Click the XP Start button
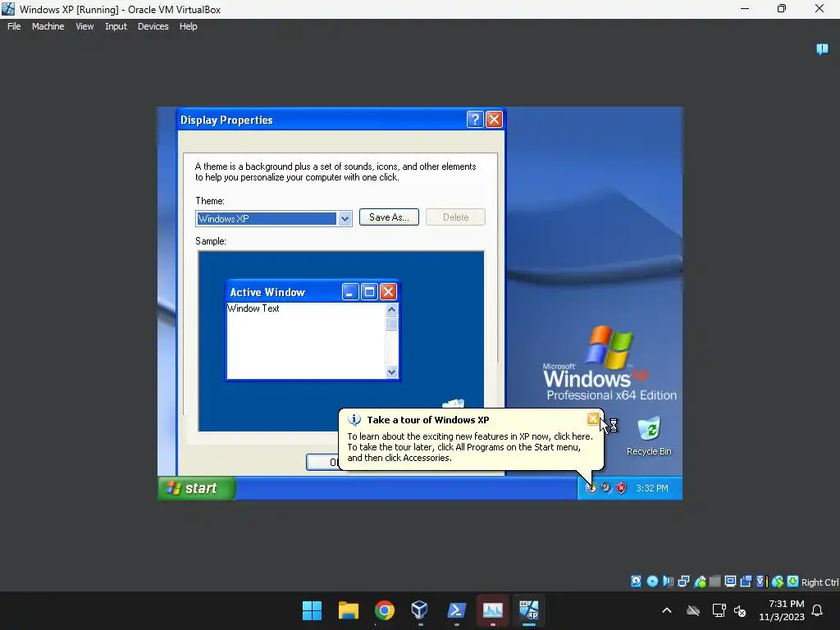This screenshot has height=630, width=840. click(x=197, y=488)
